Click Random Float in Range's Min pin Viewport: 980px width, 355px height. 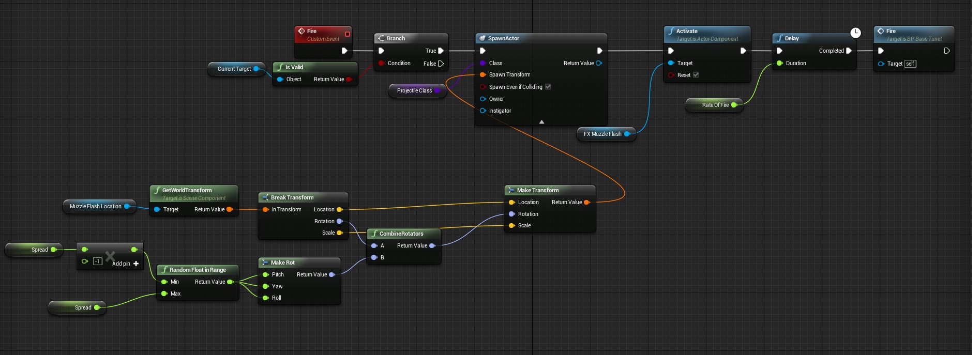point(164,282)
